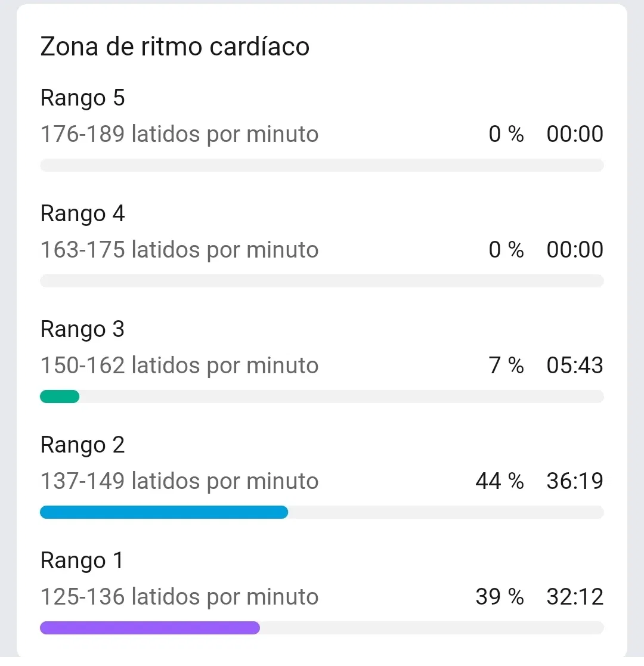The height and width of the screenshot is (666, 644).
Task: Tap the 137-149 latidos por minuto text
Action: [179, 481]
